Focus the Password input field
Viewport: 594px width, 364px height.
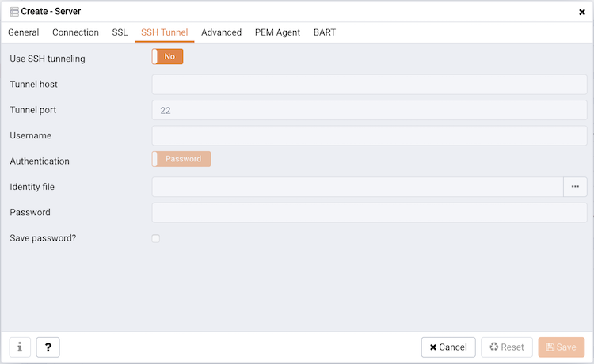369,212
